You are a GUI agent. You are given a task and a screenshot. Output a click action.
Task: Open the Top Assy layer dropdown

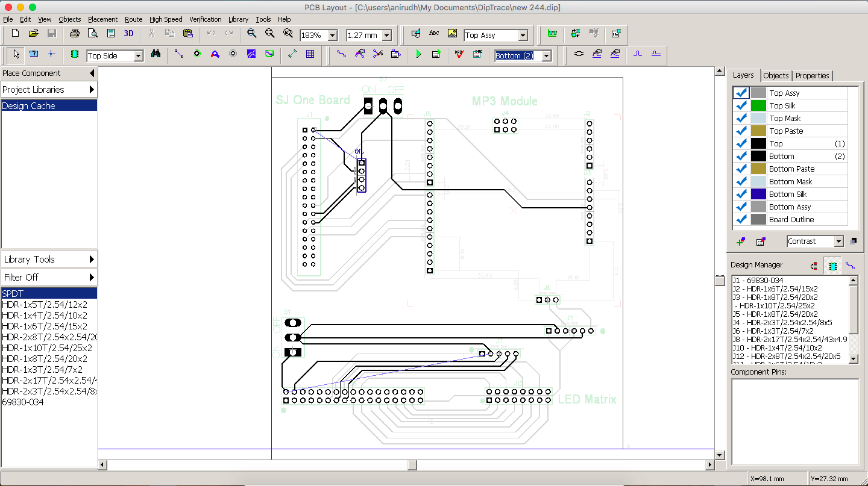[523, 36]
